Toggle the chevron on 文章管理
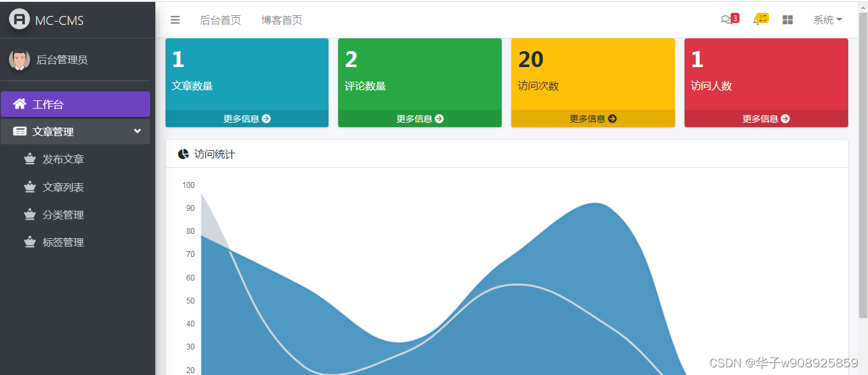 coord(137,131)
